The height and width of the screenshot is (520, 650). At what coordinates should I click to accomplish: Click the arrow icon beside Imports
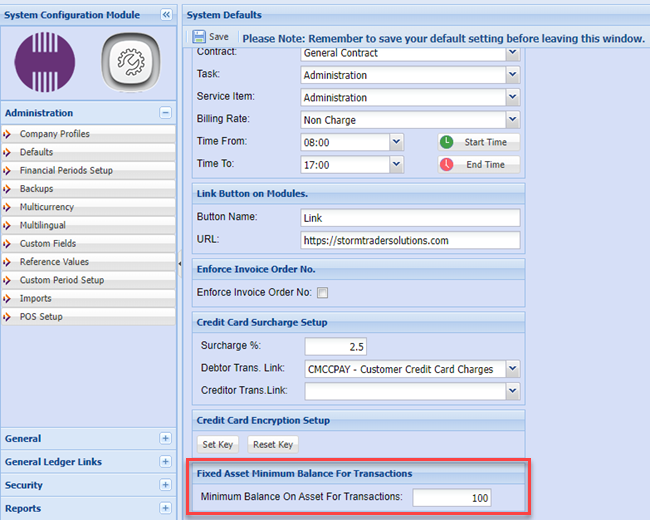click(7, 298)
